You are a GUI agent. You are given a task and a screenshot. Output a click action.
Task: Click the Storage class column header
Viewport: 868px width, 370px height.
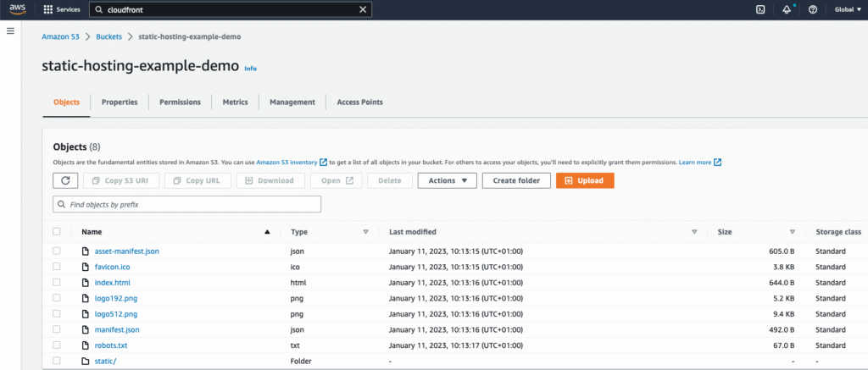[838, 232]
